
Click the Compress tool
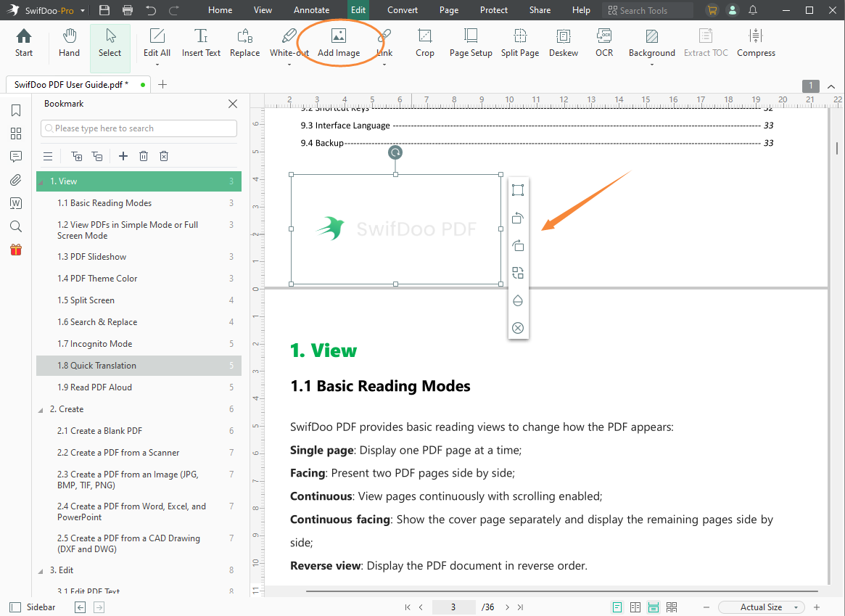pyautogui.click(x=756, y=43)
